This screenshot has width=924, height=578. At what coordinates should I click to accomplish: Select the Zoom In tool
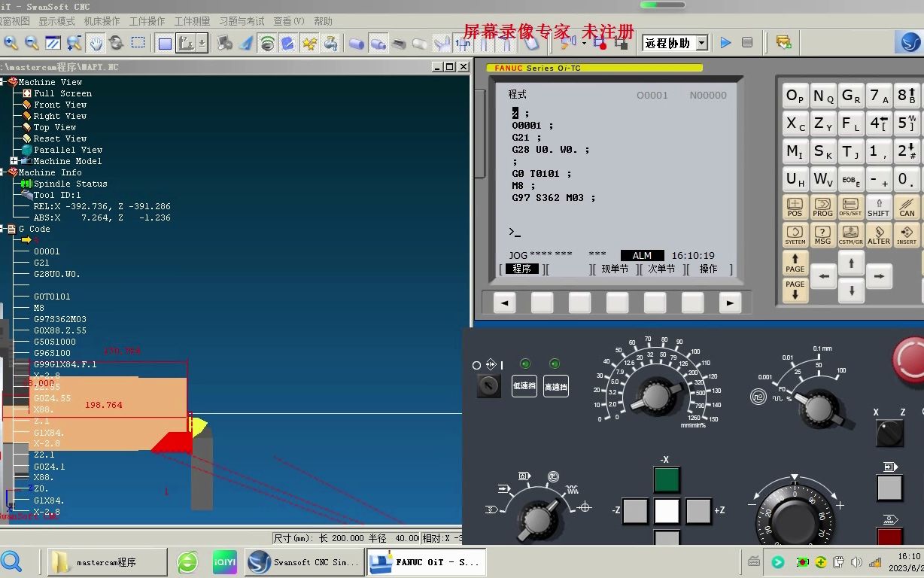(10, 43)
